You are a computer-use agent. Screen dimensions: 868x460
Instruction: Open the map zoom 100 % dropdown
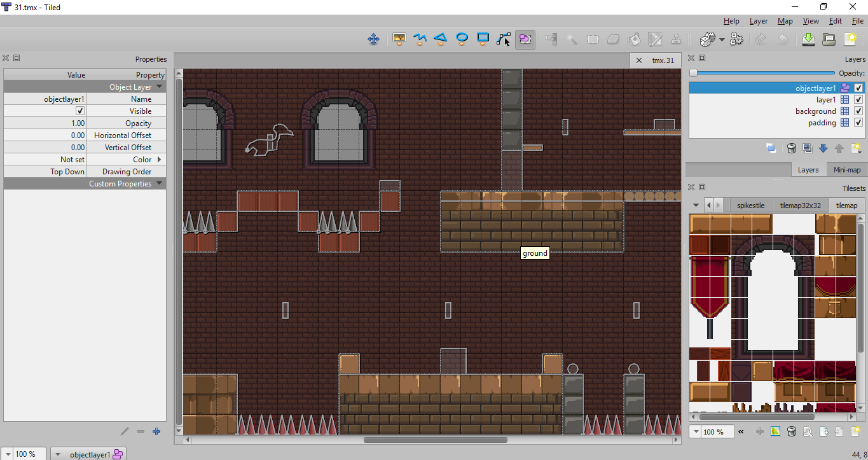[x=8, y=454]
